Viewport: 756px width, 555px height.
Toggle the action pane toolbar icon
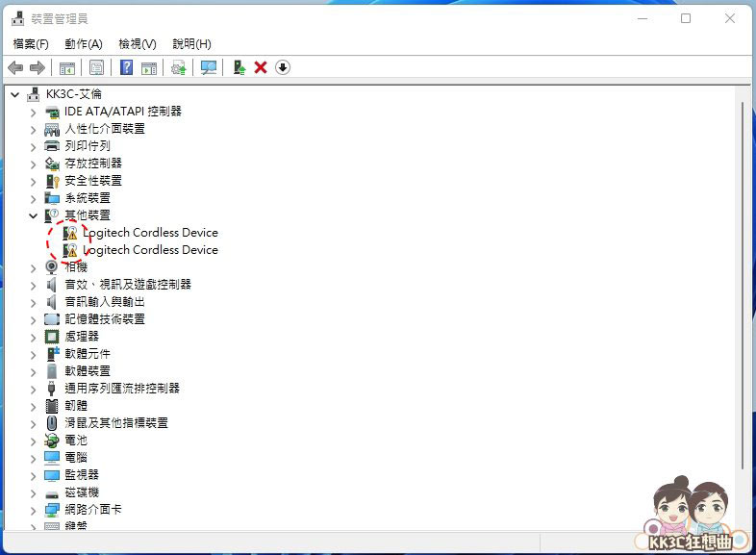pos(149,68)
